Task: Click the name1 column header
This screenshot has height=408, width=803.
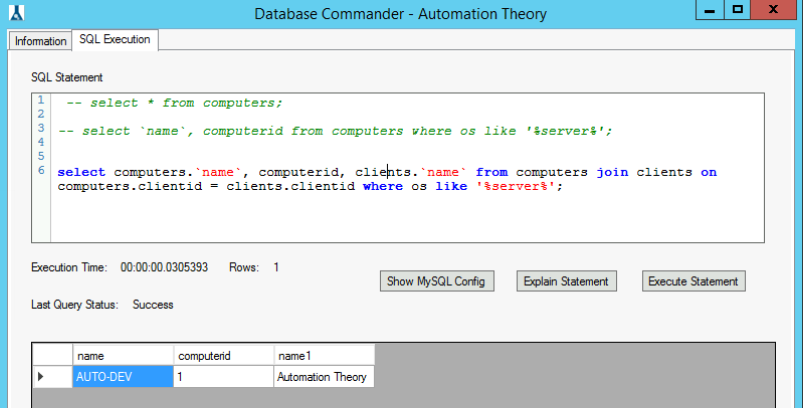Action: coord(323,356)
